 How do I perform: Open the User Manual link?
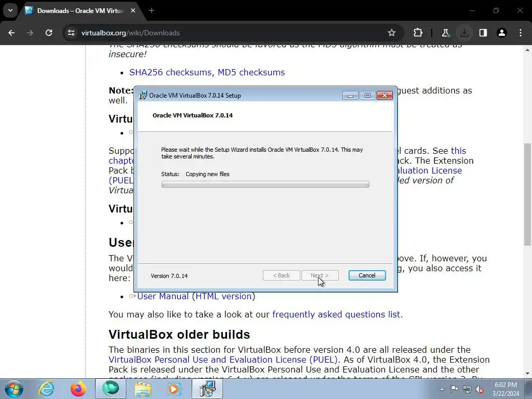[163, 296]
